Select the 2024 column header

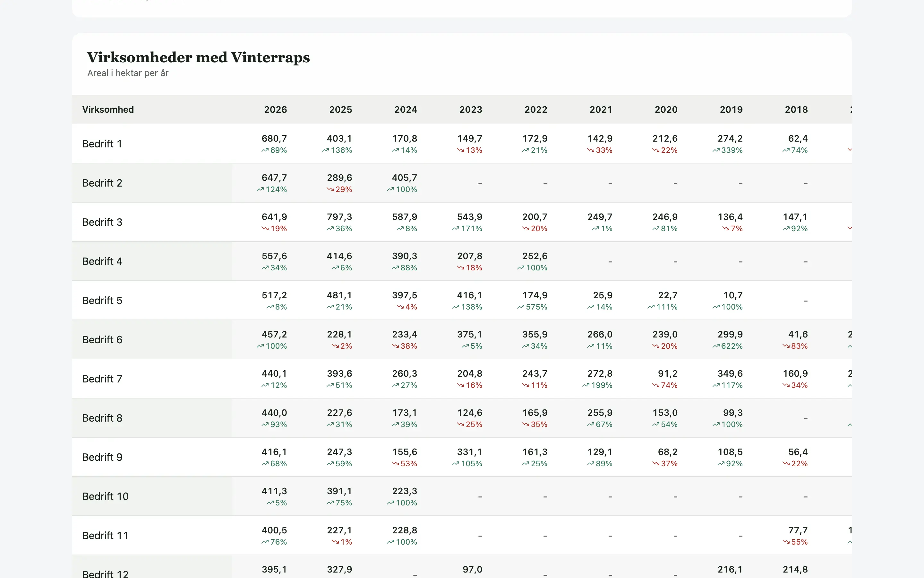(406, 110)
